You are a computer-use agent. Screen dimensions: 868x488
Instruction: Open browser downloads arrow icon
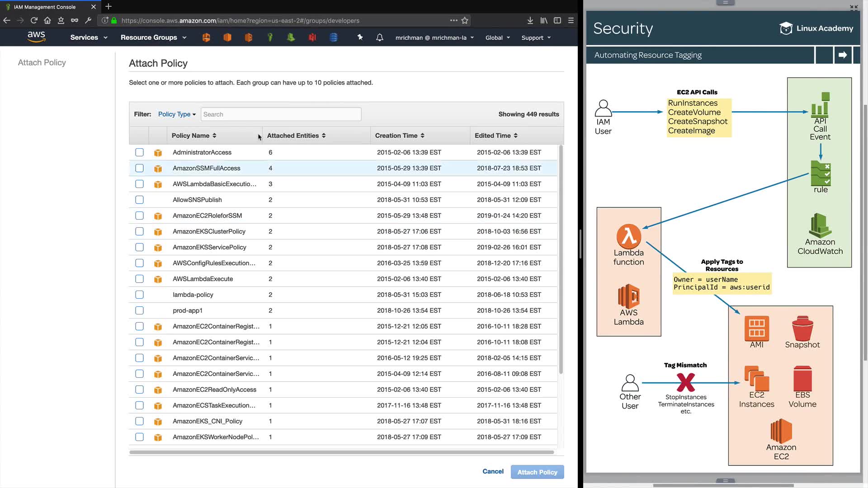530,20
